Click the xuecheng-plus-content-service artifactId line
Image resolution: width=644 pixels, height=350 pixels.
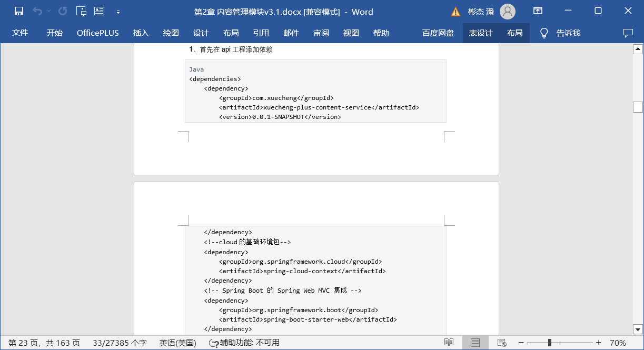pos(319,107)
